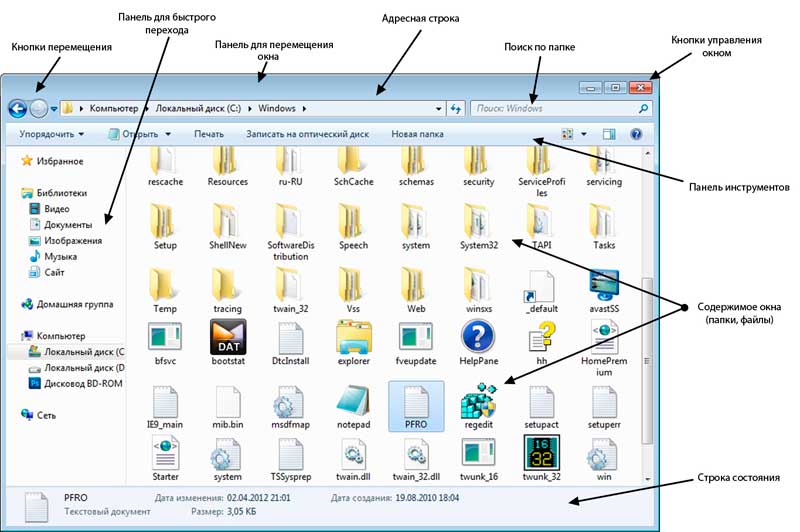Viewport: 800px width, 532px height.
Task: Select the fveupdate application icon
Action: coord(416,337)
